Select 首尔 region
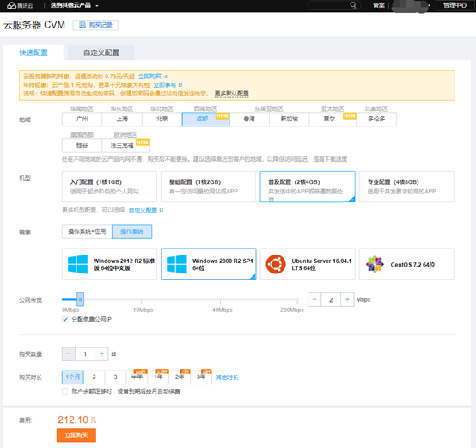This screenshot has width=476, height=448. [333, 119]
